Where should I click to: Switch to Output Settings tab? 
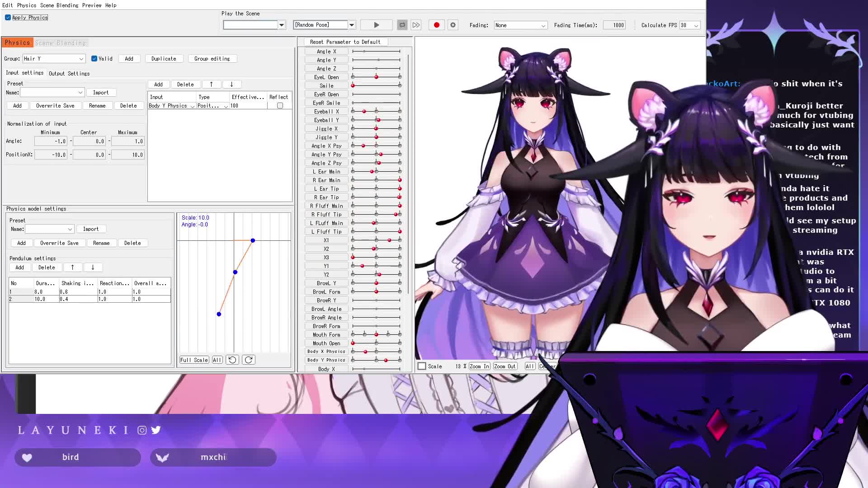point(69,73)
